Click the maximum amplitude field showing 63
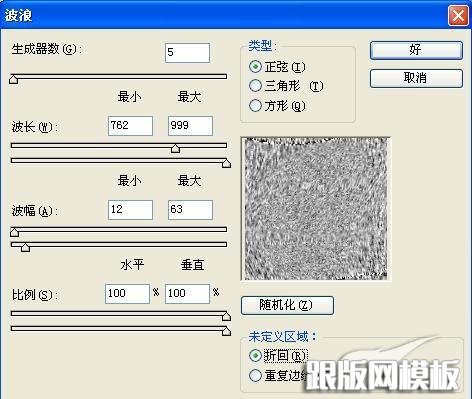Viewport: 472px width, 399px height. tap(190, 210)
